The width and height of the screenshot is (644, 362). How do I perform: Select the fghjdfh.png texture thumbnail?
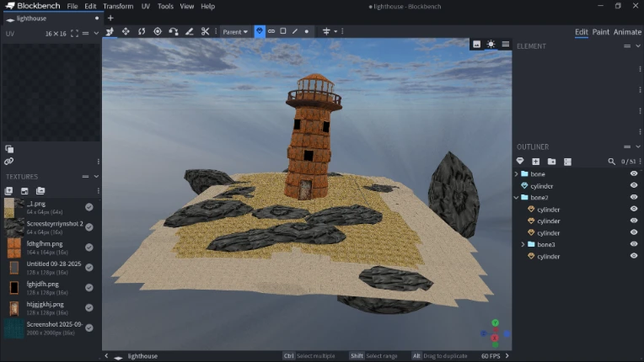14,287
